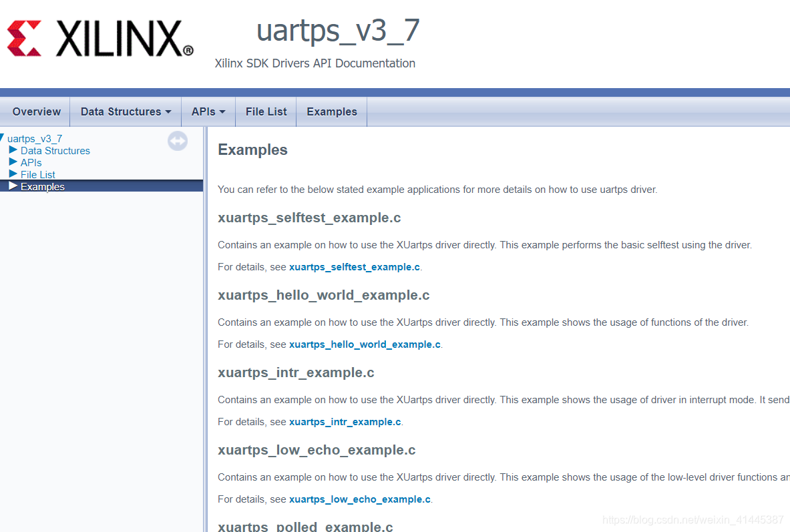Select uartps_v3_7 in the sidebar tree
Image resolution: width=790 pixels, height=532 pixels.
[35, 139]
